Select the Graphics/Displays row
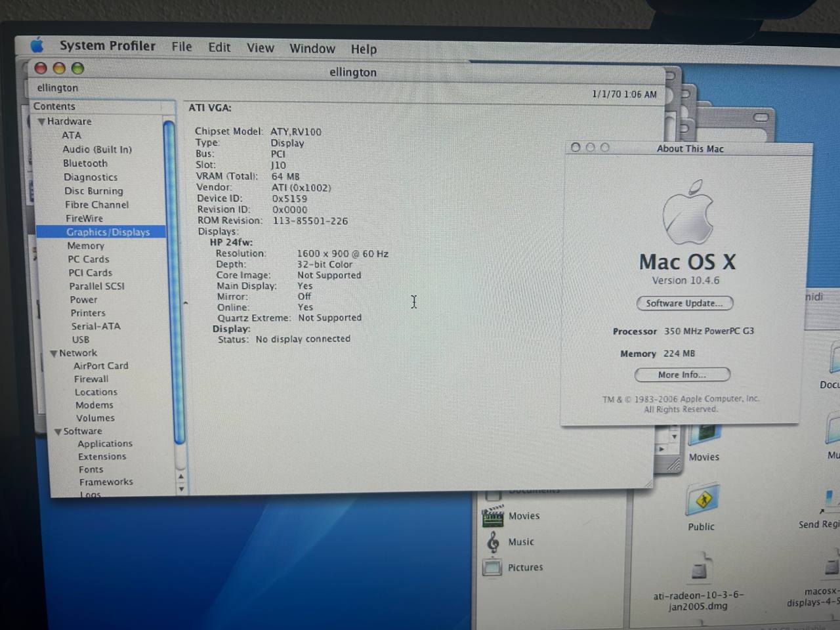 pyautogui.click(x=100, y=232)
